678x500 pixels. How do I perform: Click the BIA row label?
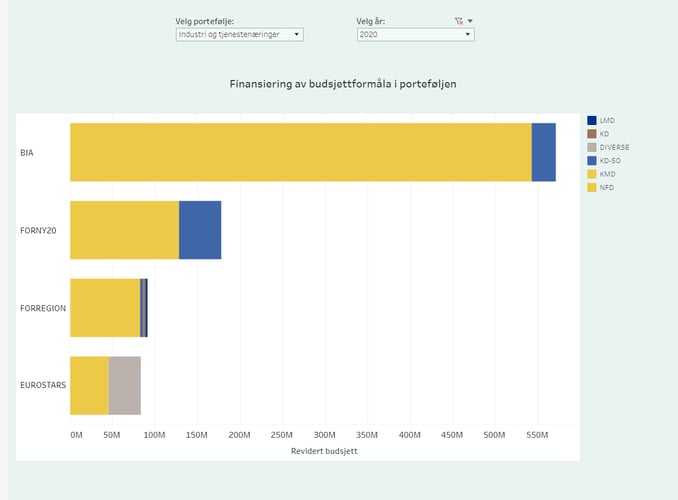[x=27, y=152]
